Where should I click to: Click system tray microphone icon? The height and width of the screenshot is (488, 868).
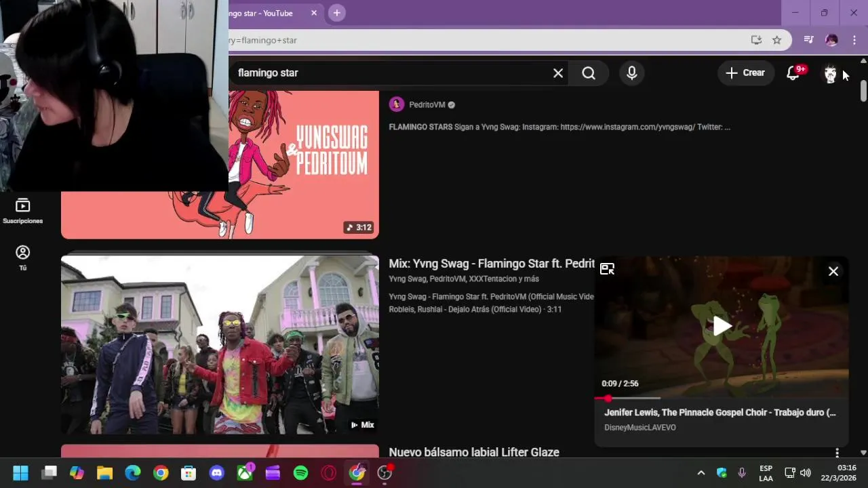point(742,473)
